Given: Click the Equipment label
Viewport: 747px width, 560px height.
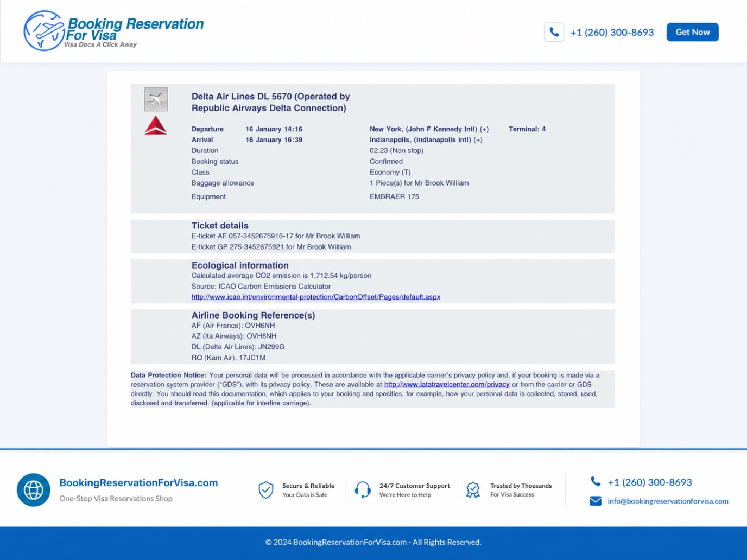Looking at the screenshot, I should click(208, 196).
